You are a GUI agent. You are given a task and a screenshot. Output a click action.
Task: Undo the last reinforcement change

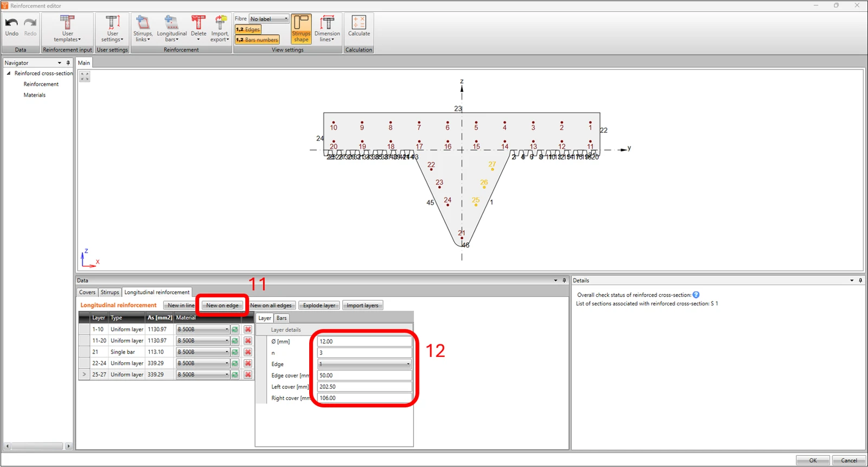point(11,27)
